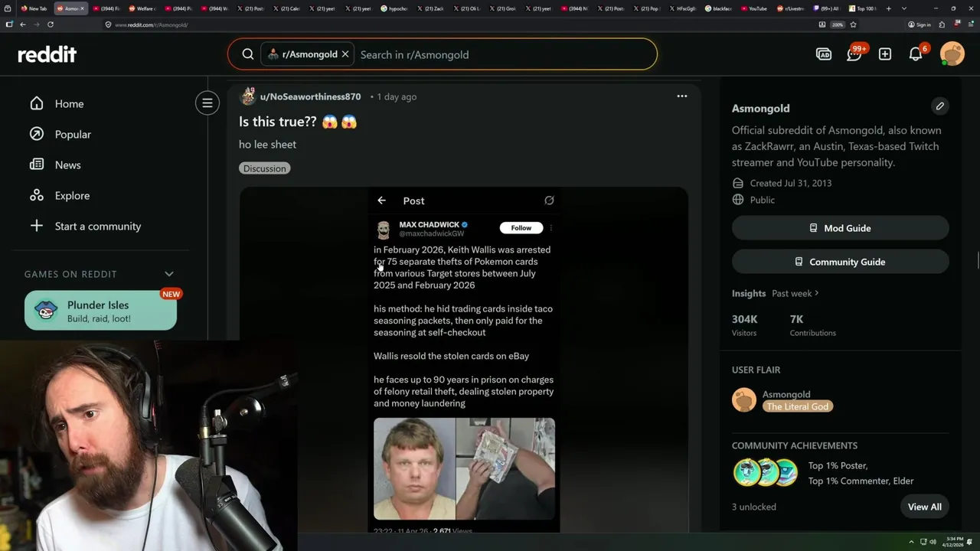Screen dimensions: 980x551
Task: Open the Plunder Isles game card
Action: pyautogui.click(x=100, y=311)
